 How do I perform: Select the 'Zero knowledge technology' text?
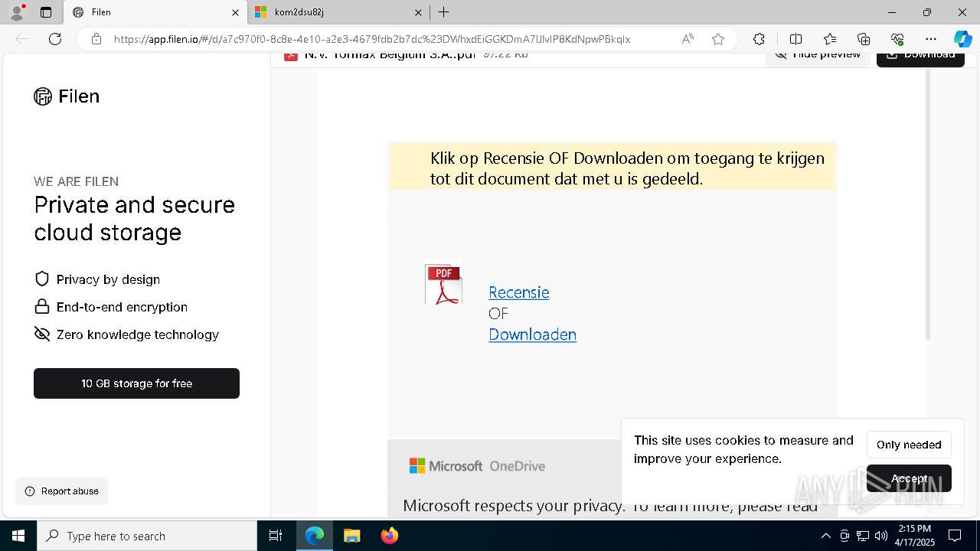pyautogui.click(x=138, y=334)
